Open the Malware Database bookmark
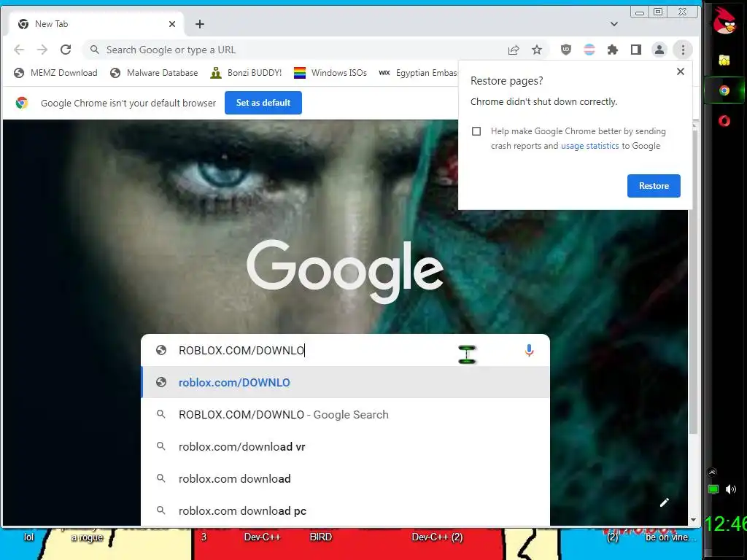Image resolution: width=747 pixels, height=560 pixels. [154, 73]
